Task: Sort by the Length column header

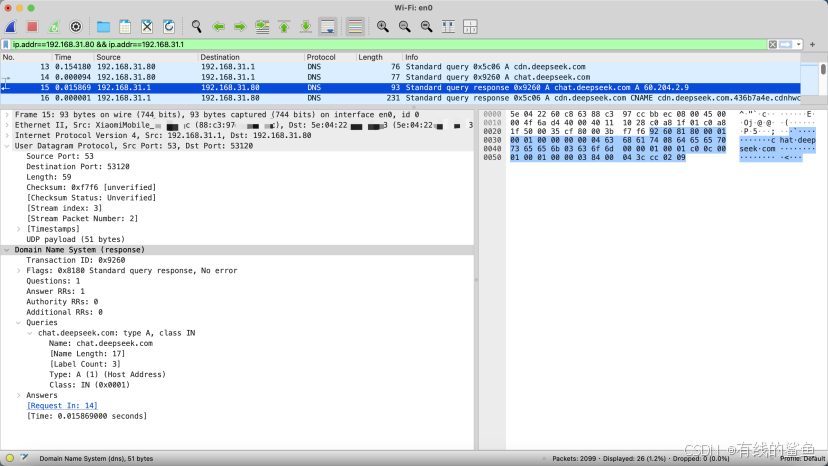Action: pyautogui.click(x=379, y=57)
